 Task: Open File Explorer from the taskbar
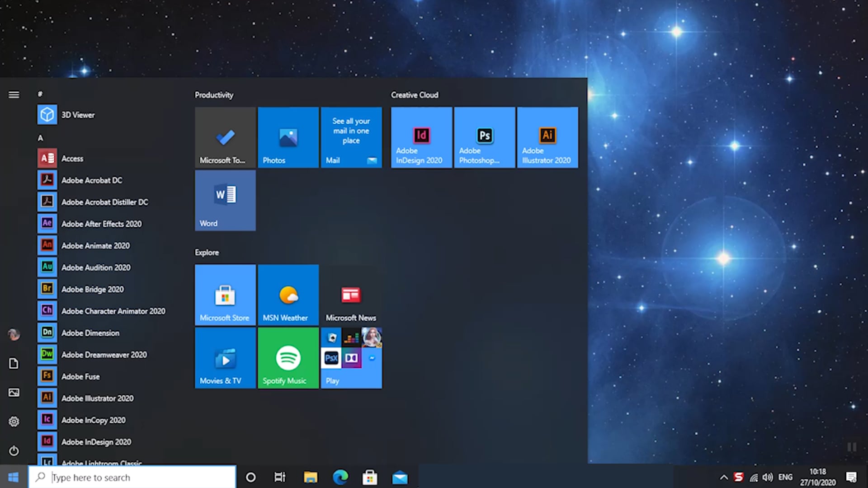coord(311,477)
